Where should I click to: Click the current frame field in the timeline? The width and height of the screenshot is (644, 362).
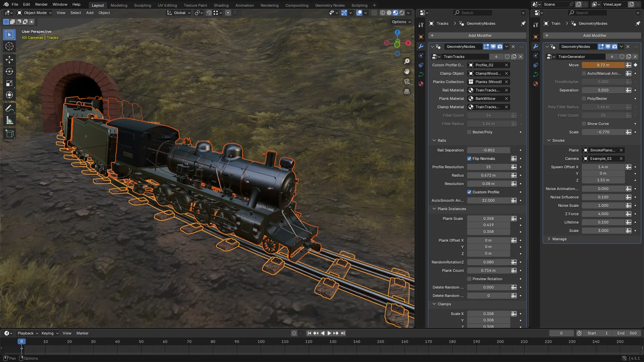pos(561,333)
